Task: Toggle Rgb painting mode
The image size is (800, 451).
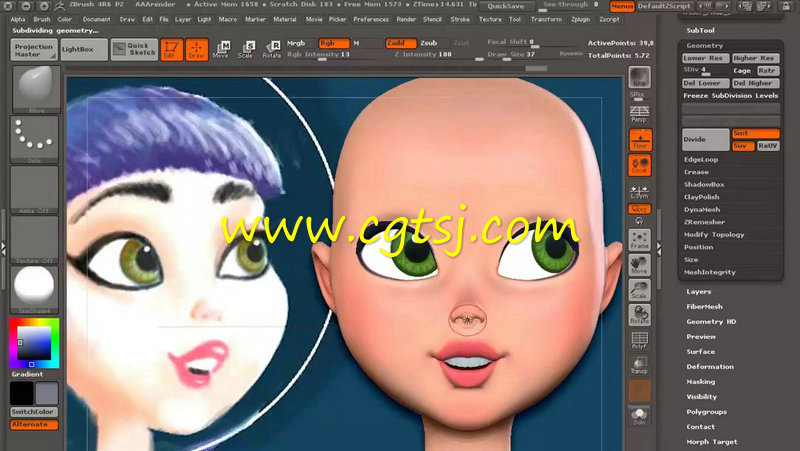Action: tap(334, 43)
